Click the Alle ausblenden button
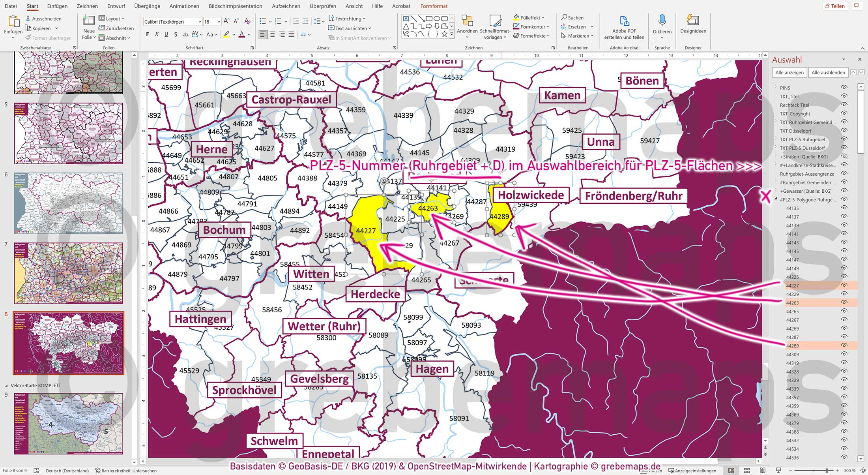 [828, 72]
